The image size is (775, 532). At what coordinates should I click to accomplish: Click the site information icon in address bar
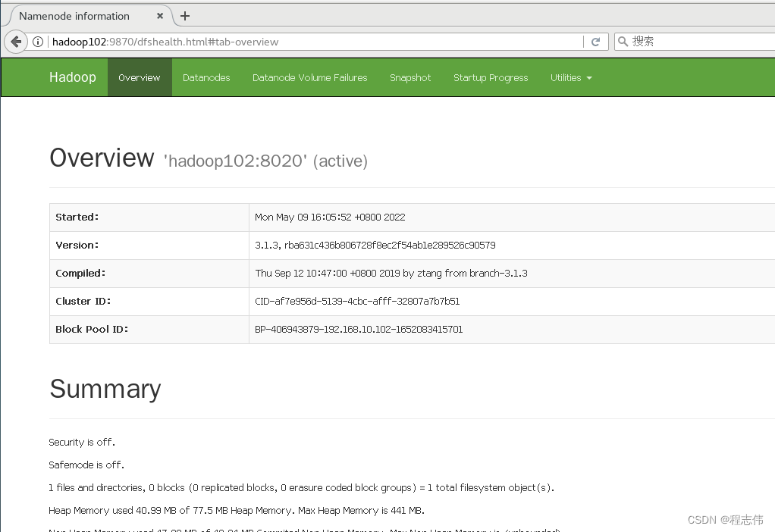(38, 42)
